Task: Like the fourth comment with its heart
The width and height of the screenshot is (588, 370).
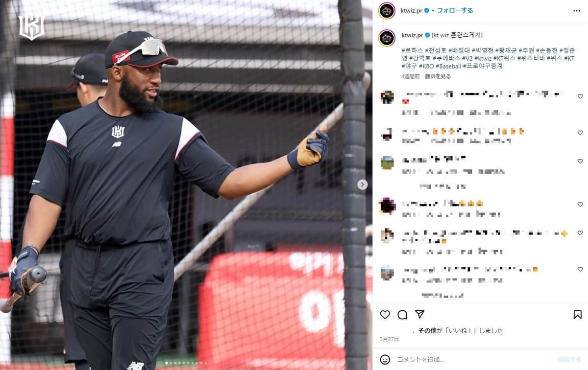Action: (580, 205)
